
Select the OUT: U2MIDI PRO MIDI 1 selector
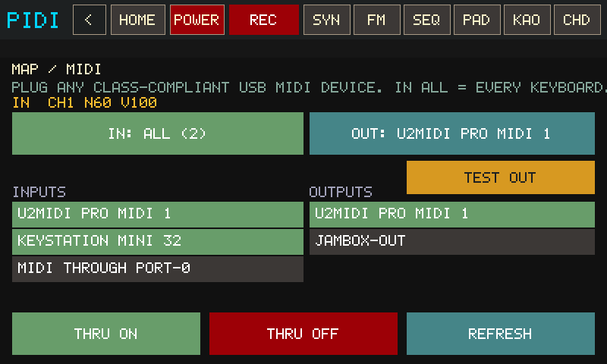point(452,133)
